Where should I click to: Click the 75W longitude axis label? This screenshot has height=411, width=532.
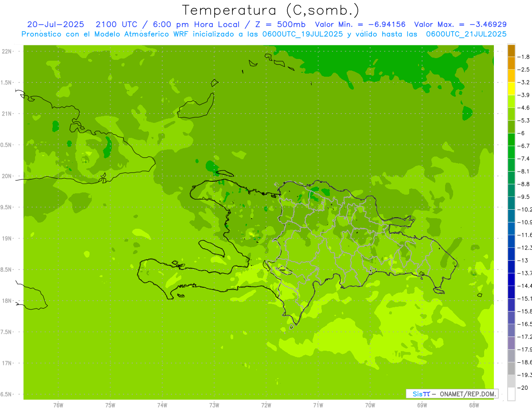pyautogui.click(x=110, y=405)
